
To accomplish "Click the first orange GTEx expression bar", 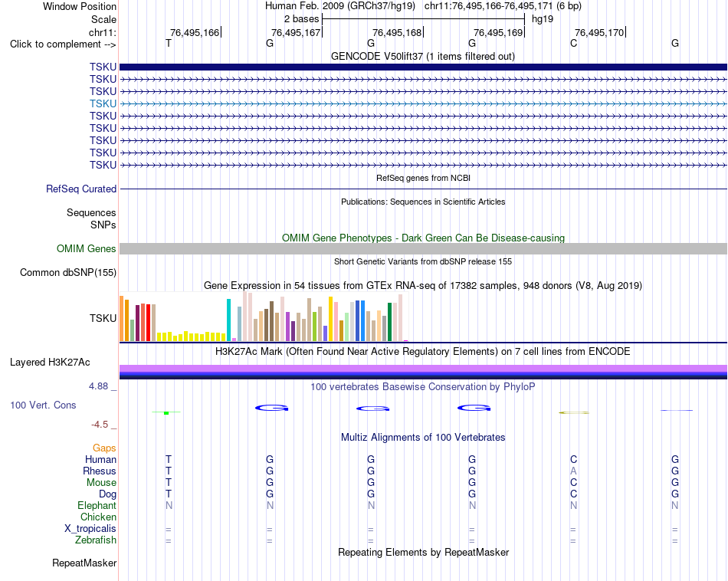I will [x=122, y=319].
